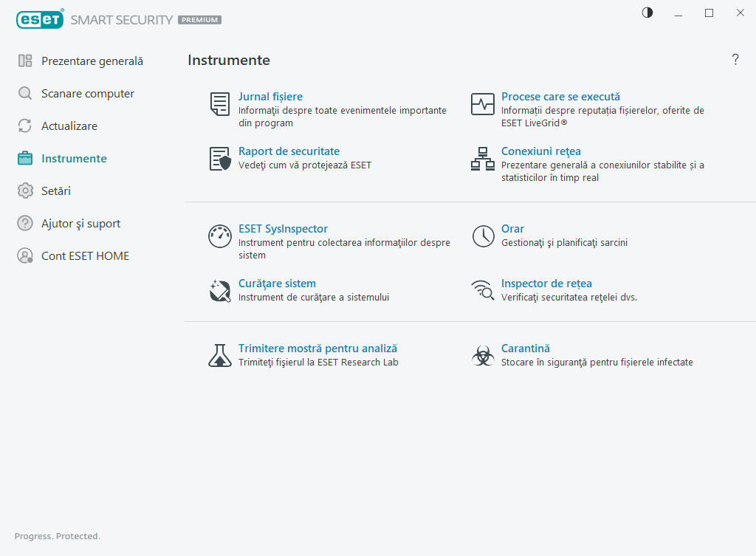This screenshot has height=556, width=756.
Task: Open Scanare computer from the sidebar
Action: tap(87, 94)
